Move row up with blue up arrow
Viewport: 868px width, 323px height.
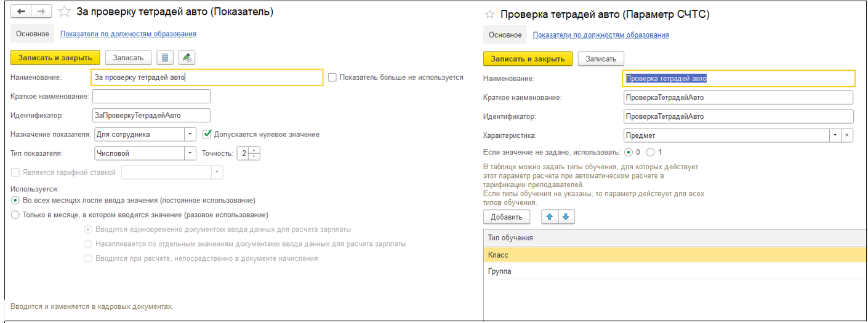(x=550, y=217)
